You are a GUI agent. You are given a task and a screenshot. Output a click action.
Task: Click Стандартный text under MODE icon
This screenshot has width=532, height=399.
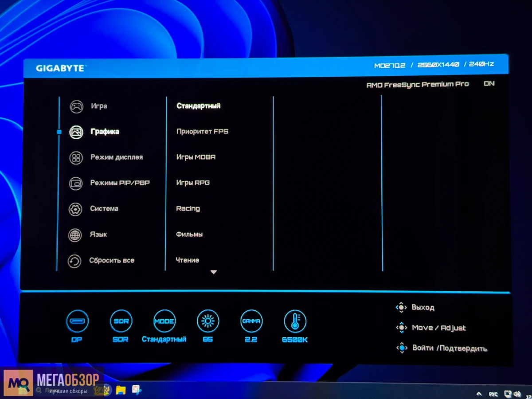pyautogui.click(x=164, y=340)
